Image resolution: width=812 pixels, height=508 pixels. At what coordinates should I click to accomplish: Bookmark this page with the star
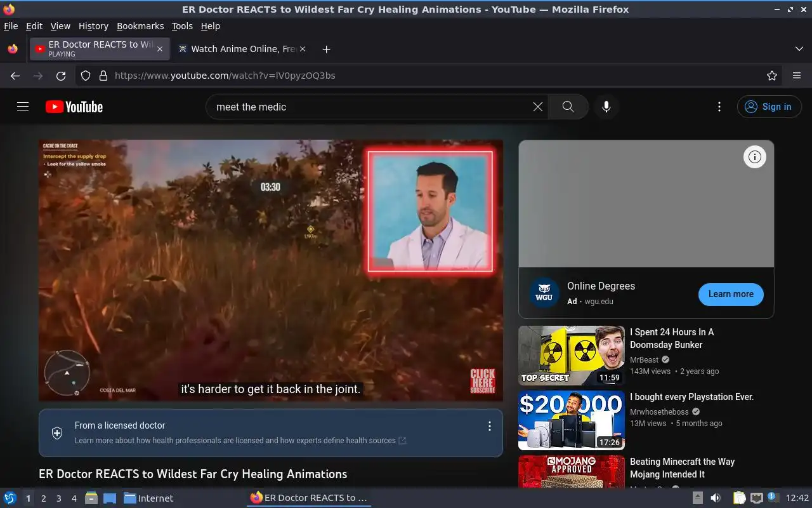772,76
